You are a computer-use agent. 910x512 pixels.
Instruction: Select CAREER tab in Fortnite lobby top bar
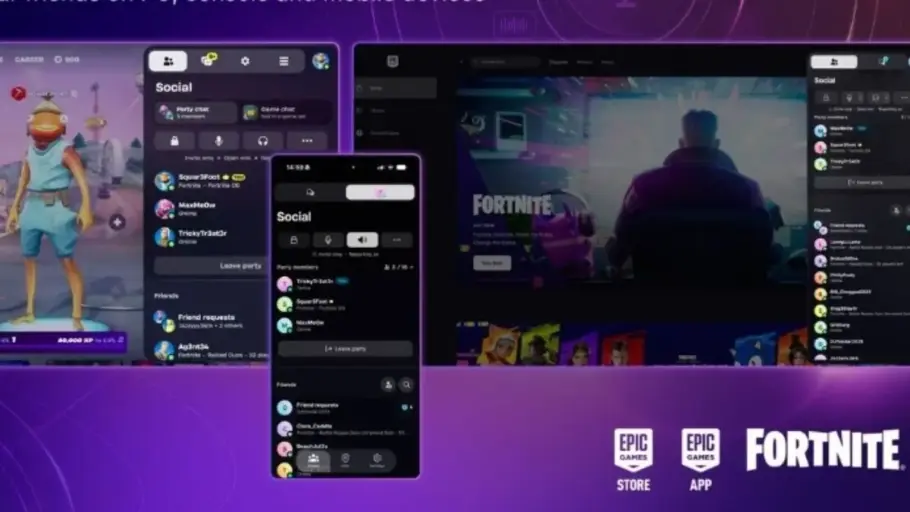(x=29, y=59)
